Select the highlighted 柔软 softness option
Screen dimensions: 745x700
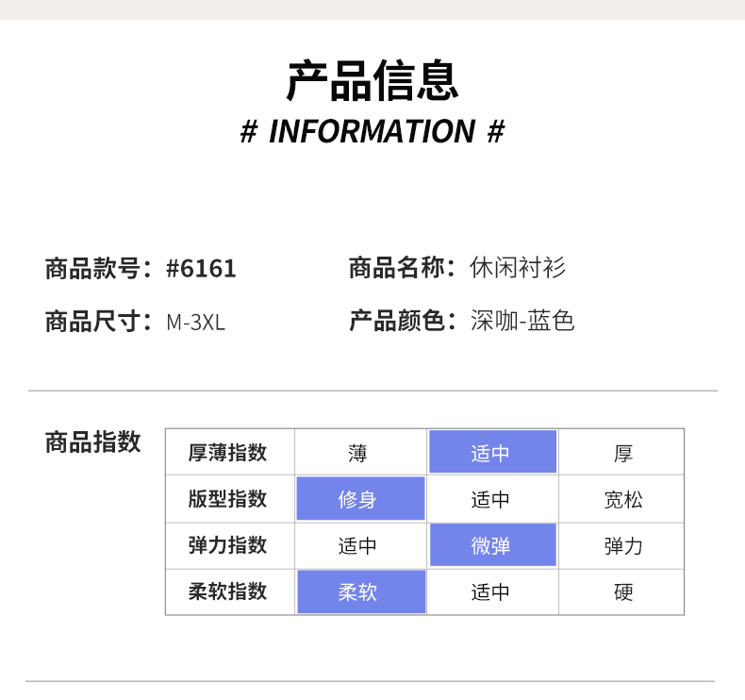click(358, 592)
